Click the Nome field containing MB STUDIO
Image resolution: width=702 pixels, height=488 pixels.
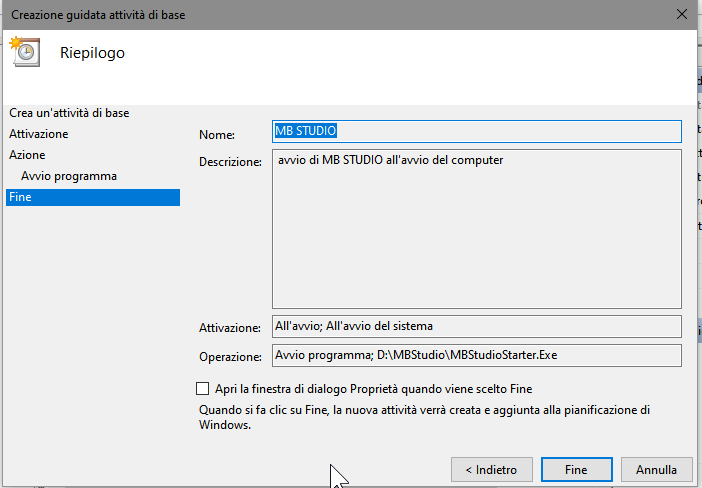pyautogui.click(x=477, y=131)
